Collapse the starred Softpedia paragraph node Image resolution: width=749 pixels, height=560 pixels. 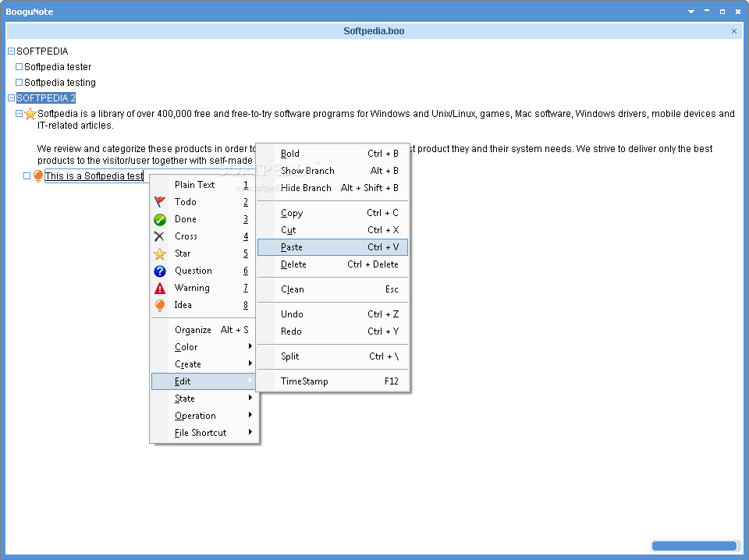pyautogui.click(x=19, y=114)
